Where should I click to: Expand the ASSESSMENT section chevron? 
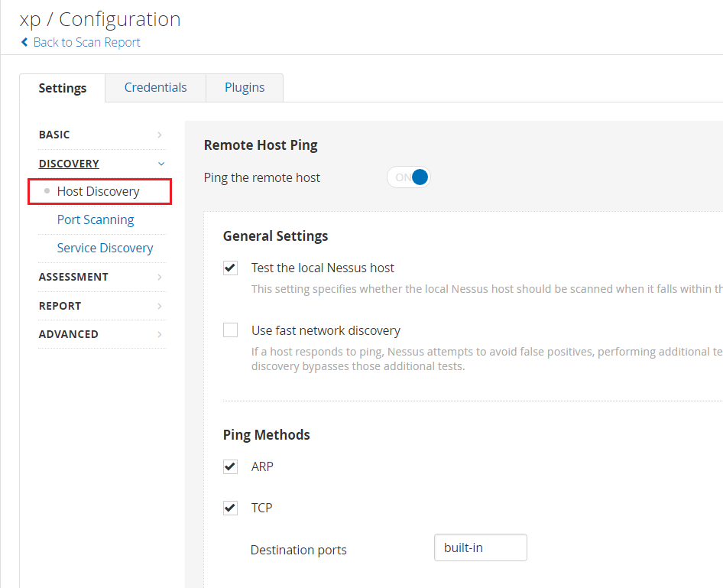[160, 277]
